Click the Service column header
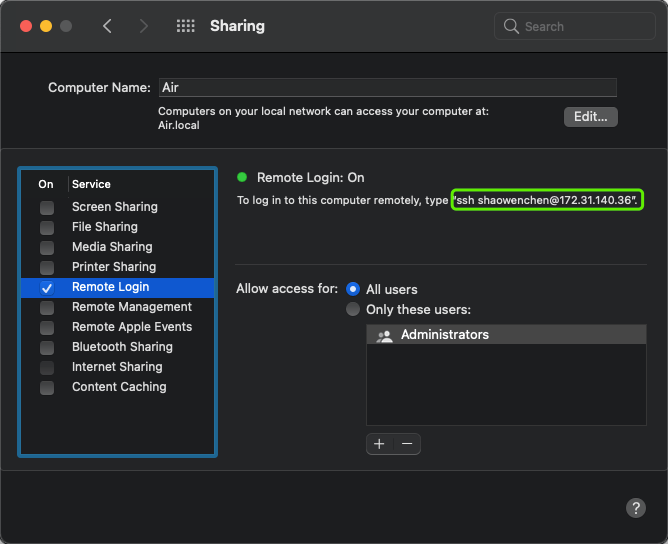668x544 pixels. click(91, 184)
